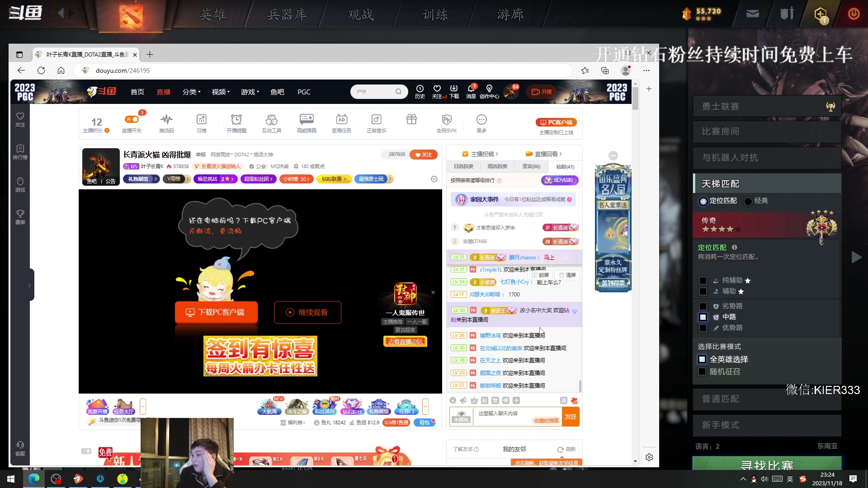Enable the 随机征召 Random Draft checkbox
Viewport: 868px width, 488px height.
click(x=703, y=371)
